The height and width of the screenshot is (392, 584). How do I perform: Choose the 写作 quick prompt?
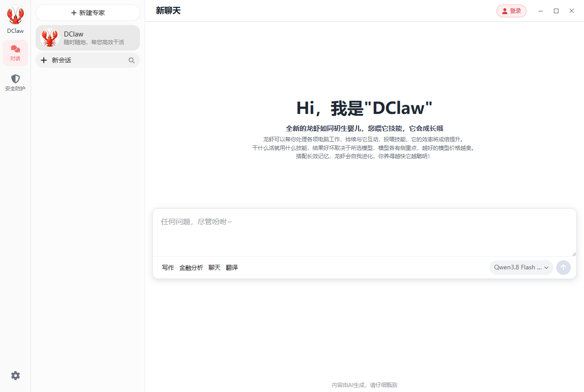tap(168, 268)
